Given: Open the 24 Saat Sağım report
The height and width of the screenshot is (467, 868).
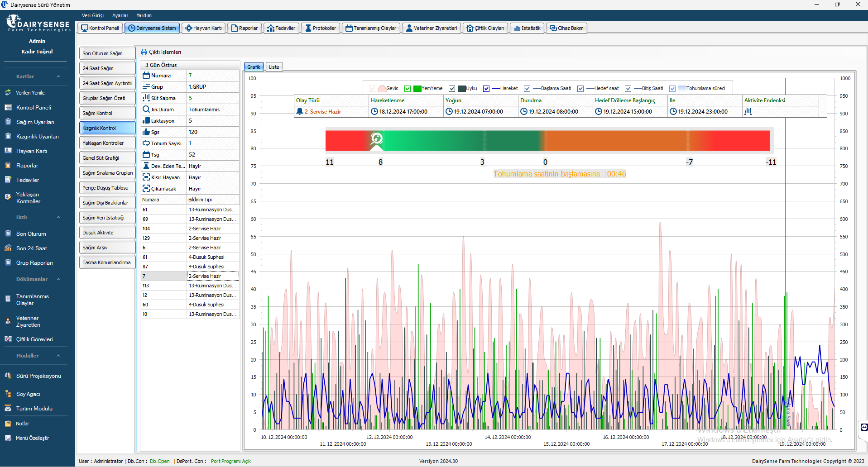Looking at the screenshot, I should 107,68.
